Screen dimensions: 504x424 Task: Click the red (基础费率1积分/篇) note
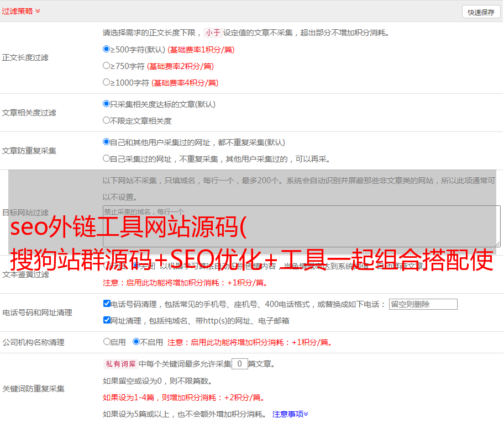(201, 50)
